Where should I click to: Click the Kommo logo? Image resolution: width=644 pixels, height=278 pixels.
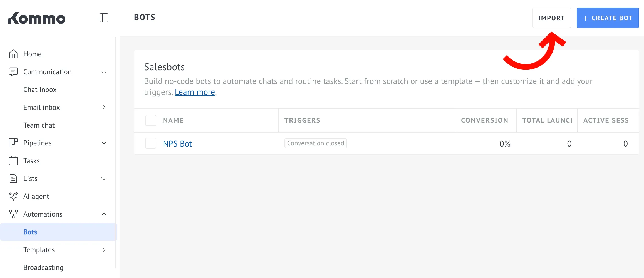click(x=36, y=18)
